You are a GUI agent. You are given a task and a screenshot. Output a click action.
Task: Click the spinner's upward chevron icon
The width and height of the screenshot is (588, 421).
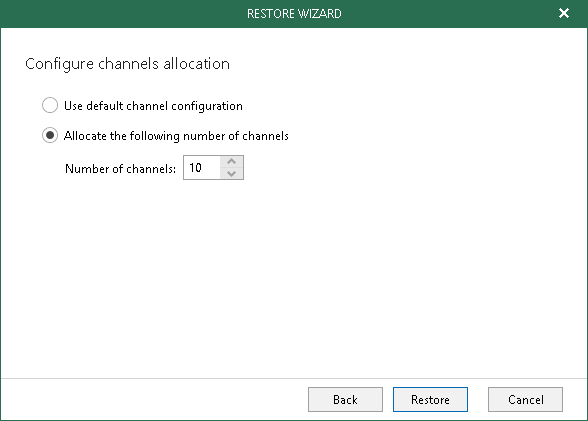[x=232, y=162]
